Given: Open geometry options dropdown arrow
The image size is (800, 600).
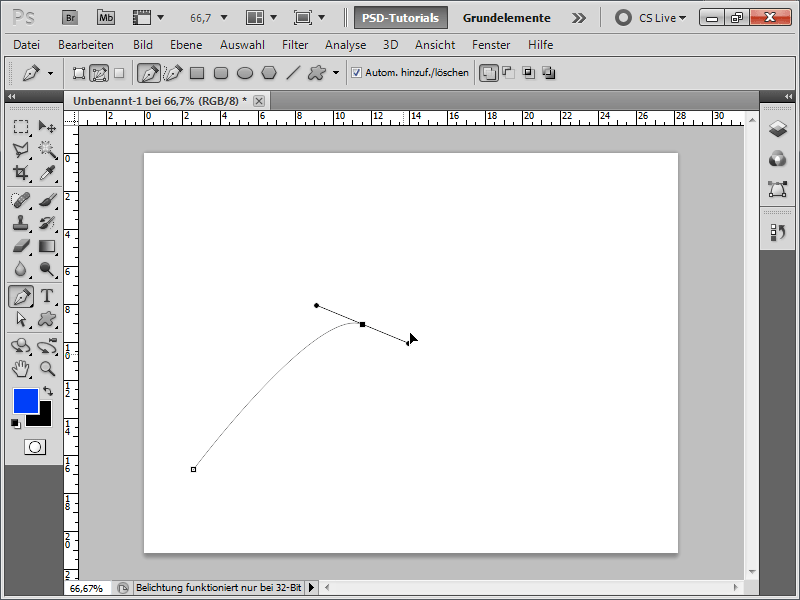Looking at the screenshot, I should point(336,73).
